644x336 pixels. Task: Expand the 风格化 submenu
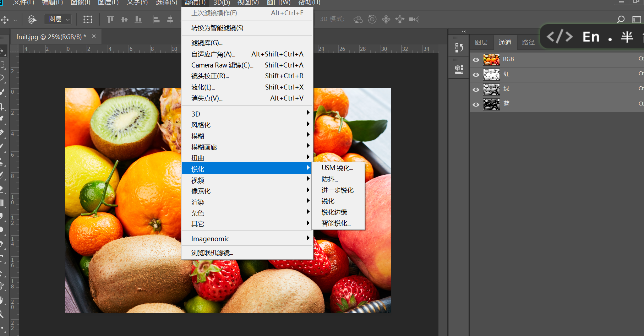pyautogui.click(x=247, y=125)
